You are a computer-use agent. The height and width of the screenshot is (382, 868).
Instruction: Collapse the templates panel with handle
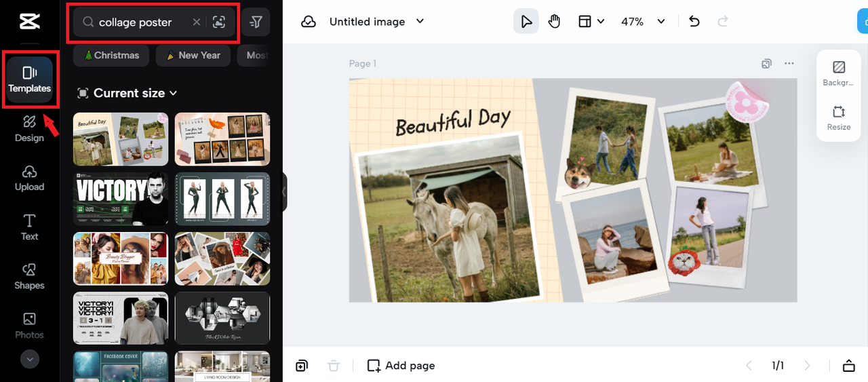tap(284, 191)
